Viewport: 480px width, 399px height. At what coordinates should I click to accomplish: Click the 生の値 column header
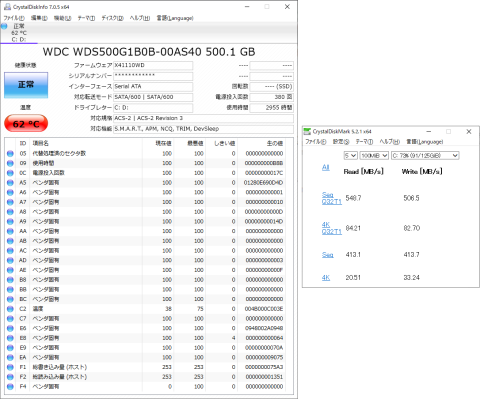[x=275, y=143]
